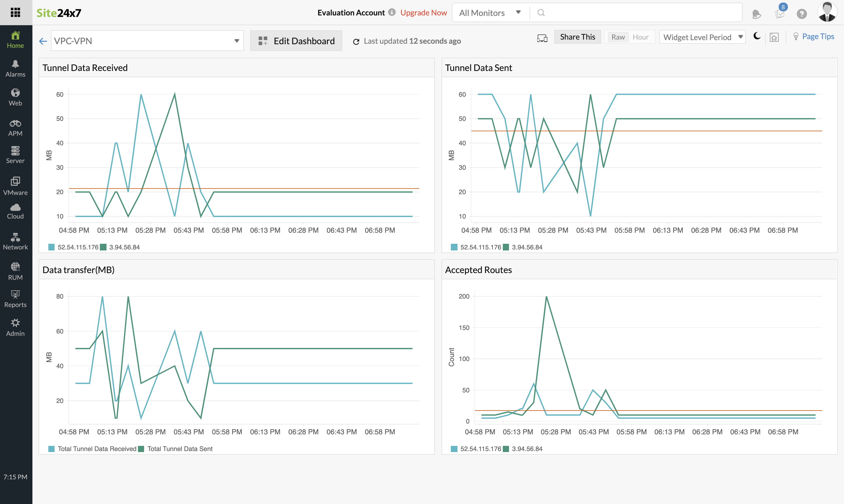Viewport: 844px width, 504px height.
Task: Select the APM module icon
Action: (x=15, y=127)
